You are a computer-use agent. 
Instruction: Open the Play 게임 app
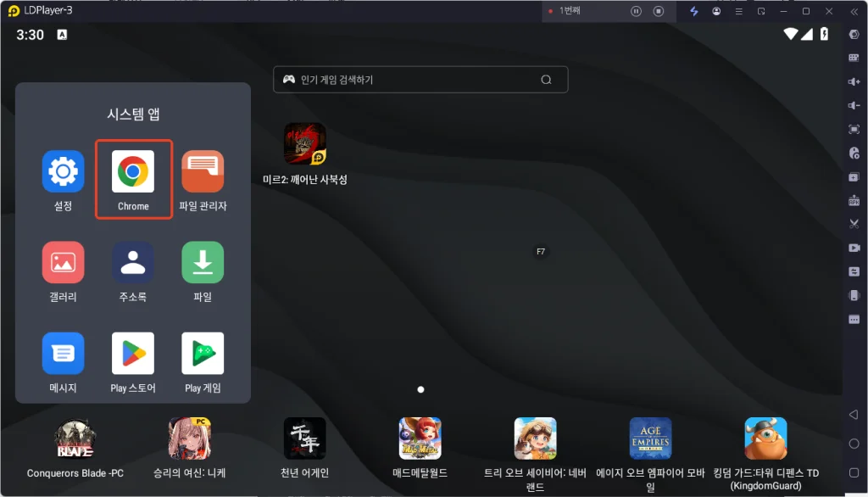point(203,353)
